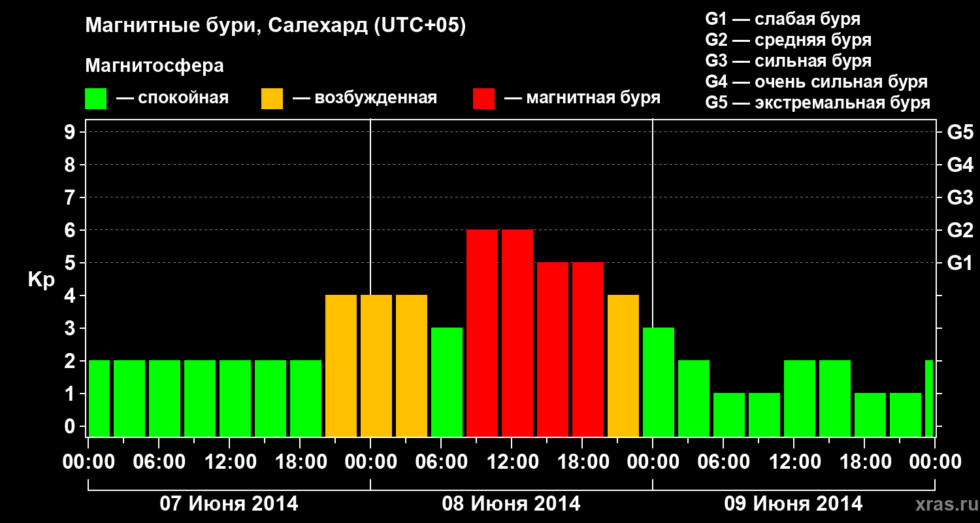Click the 'G3 — сильная буря' legend text

click(788, 61)
